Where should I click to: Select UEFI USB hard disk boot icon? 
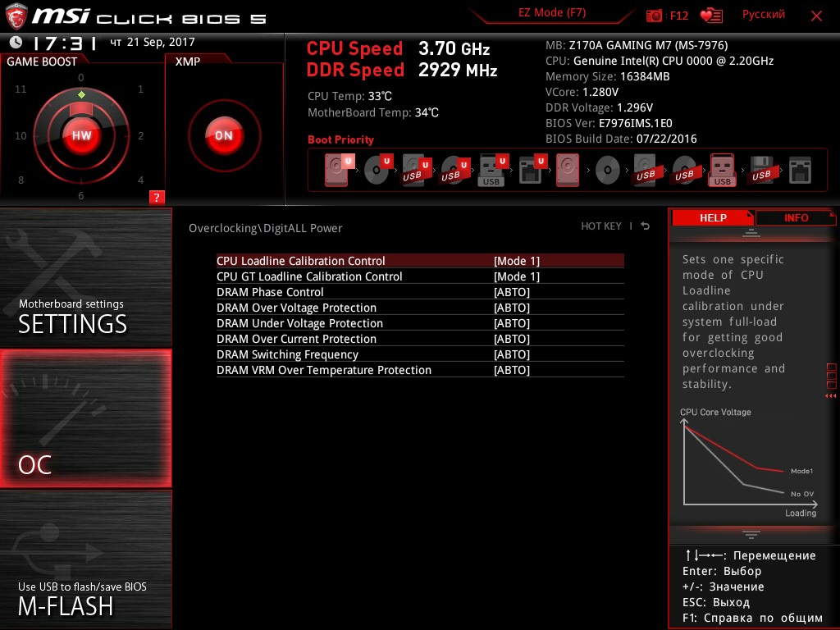click(416, 170)
